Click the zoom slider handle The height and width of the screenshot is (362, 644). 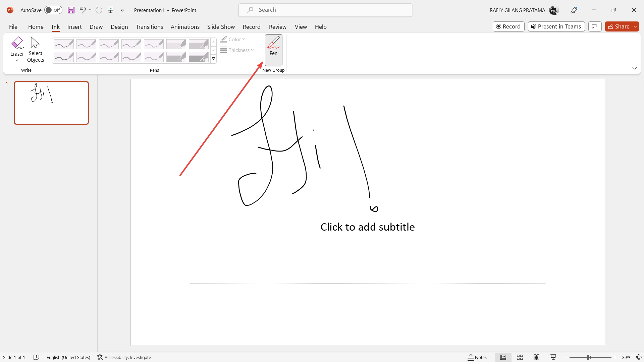pos(588,357)
